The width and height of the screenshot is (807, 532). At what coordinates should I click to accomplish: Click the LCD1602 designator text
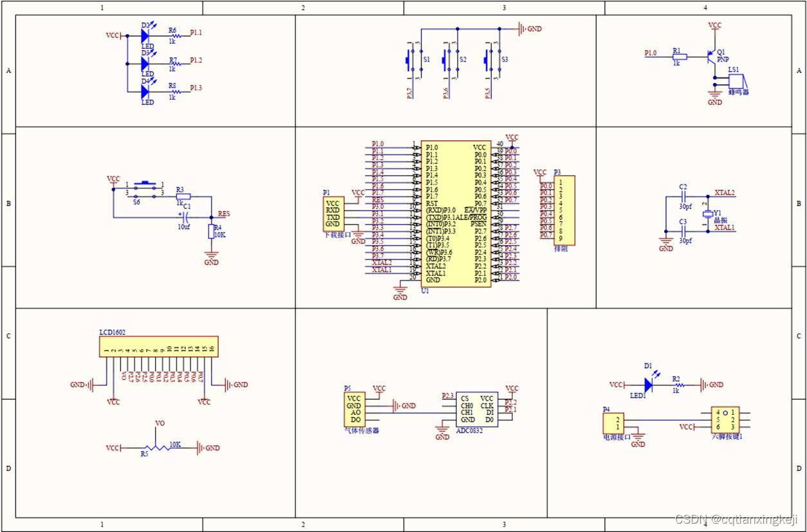113,333
